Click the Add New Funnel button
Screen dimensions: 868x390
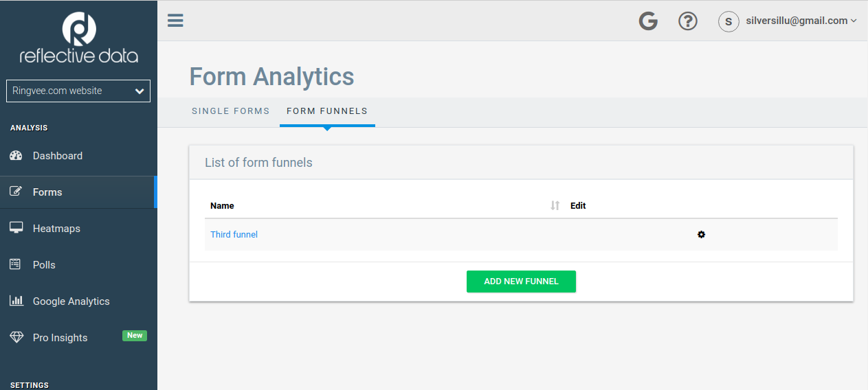coord(521,282)
